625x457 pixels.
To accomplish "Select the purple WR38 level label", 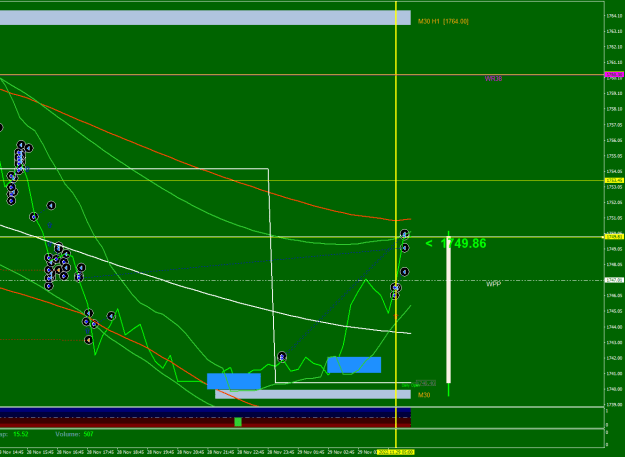I will tap(493, 78).
